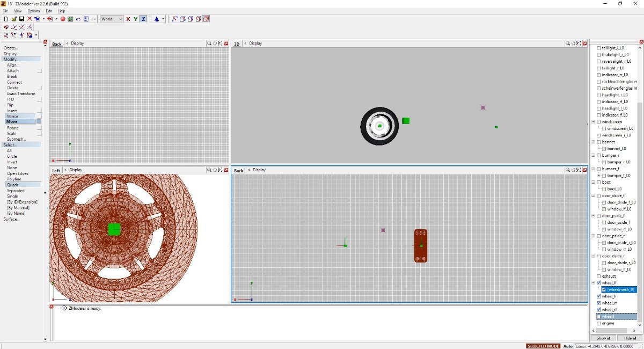
Task: Check the taillight_l_L0 visibility box
Action: tap(598, 48)
